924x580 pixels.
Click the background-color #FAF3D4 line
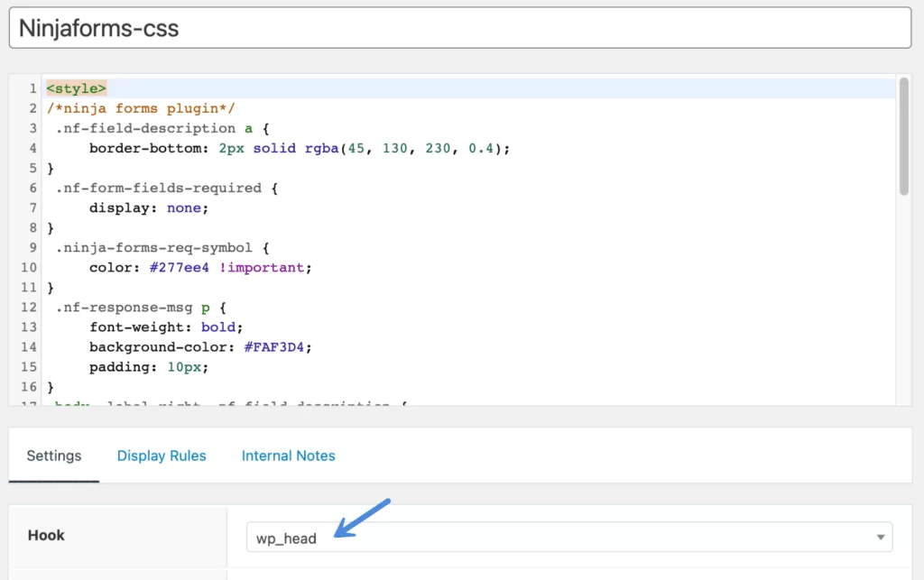[200, 346]
